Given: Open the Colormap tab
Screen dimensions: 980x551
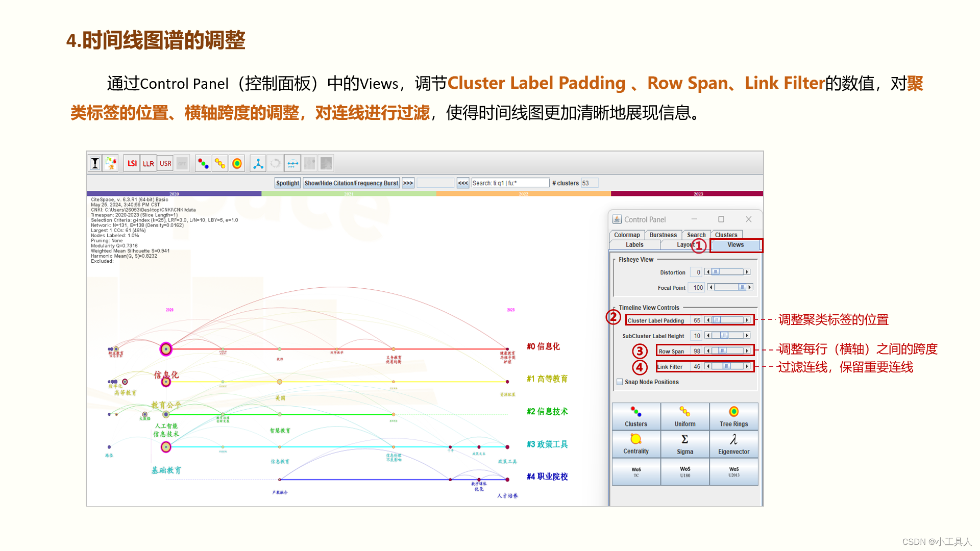Looking at the screenshot, I should pyautogui.click(x=627, y=235).
